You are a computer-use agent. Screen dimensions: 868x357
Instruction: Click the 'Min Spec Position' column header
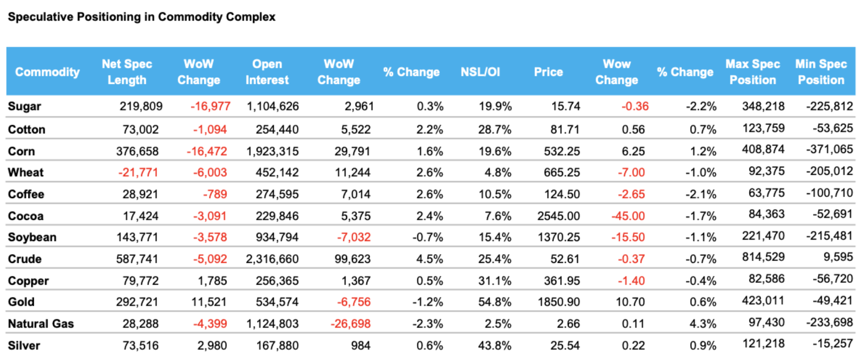[821, 72]
